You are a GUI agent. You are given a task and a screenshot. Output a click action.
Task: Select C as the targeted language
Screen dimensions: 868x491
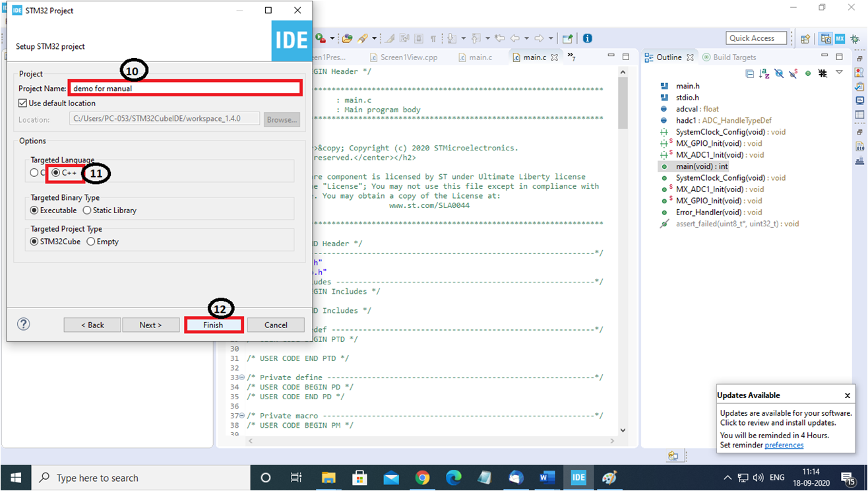pos(34,173)
